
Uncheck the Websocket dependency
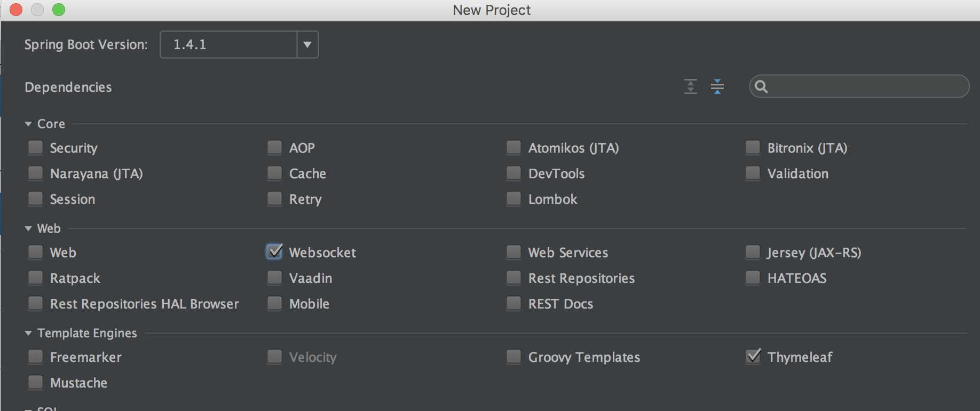coord(275,252)
